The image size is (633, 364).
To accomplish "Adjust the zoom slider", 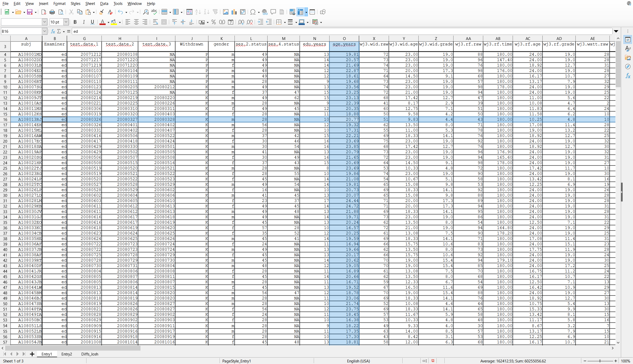I will click(600, 361).
